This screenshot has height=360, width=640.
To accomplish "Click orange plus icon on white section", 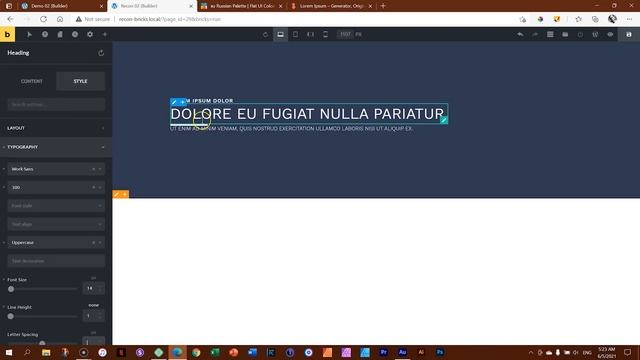I will point(124,194).
